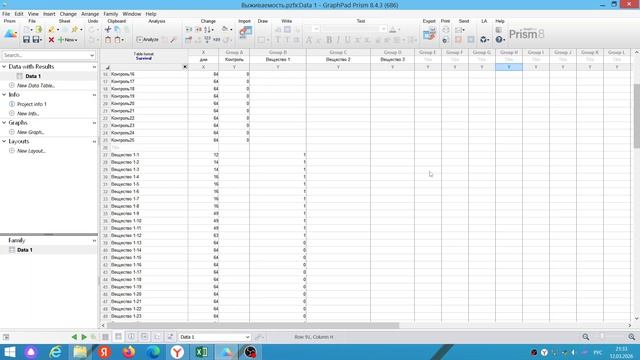Screen dimensions: 640x360
Task: Open the Save As dropdown icon
Action: click(x=38, y=40)
